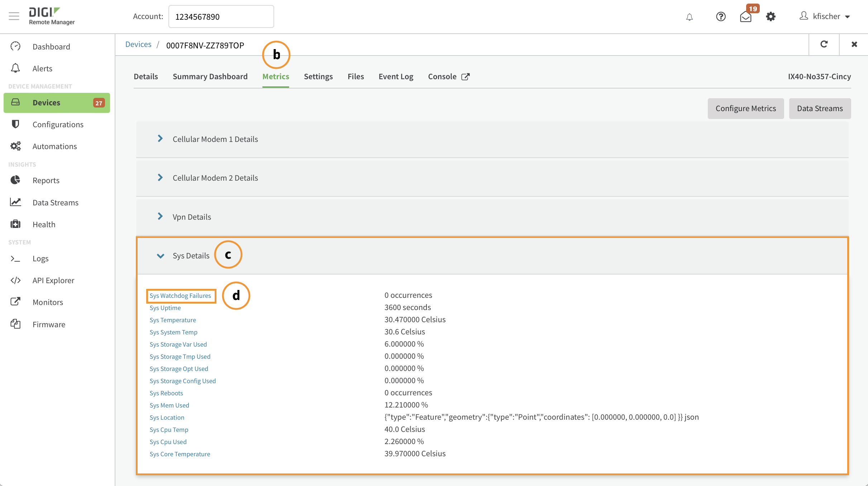Open the settings gear icon
This screenshot has height=486, width=868.
pyautogui.click(x=771, y=16)
